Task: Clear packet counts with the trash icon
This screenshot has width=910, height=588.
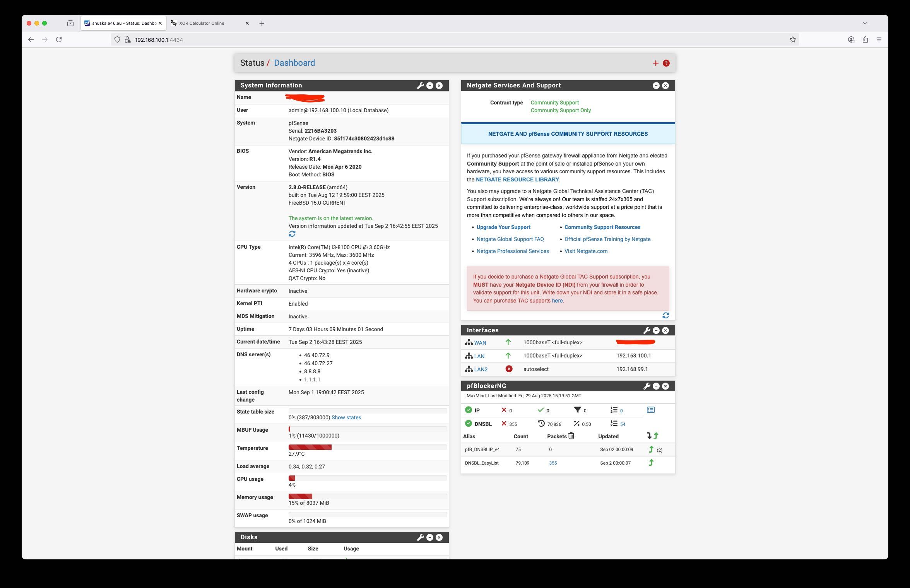Action: [571, 436]
